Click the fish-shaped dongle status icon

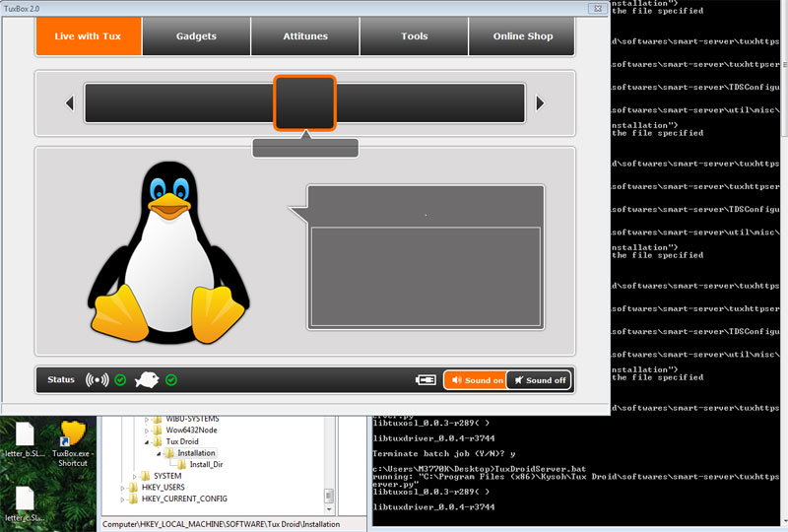149,379
